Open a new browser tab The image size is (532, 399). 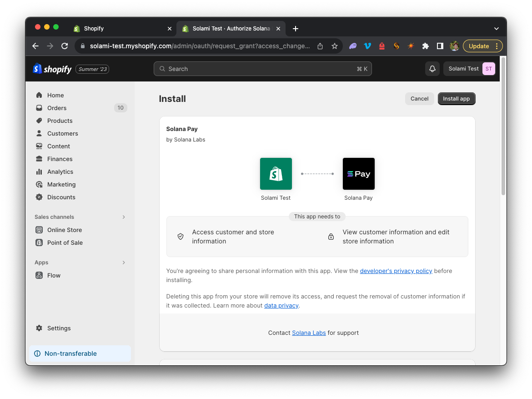pyautogui.click(x=296, y=29)
